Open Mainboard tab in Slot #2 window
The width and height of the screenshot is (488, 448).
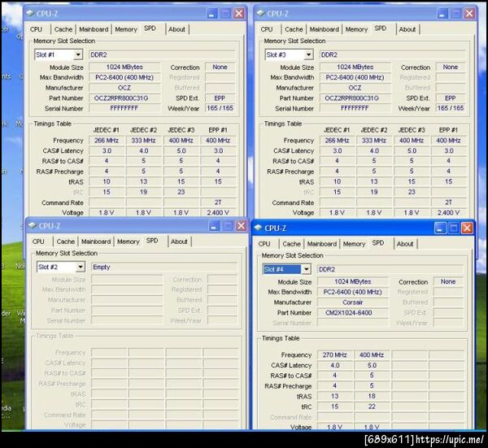(96, 241)
